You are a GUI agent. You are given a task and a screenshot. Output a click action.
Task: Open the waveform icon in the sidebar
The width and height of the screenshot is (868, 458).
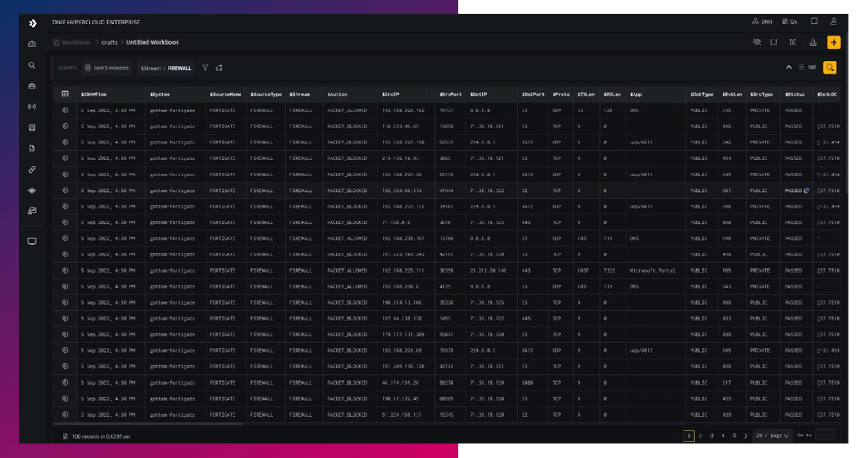pyautogui.click(x=32, y=190)
